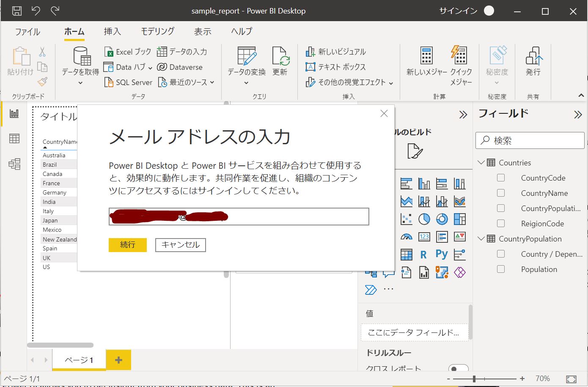Open the データの変換 dropdown arrow
This screenshot has width=588, height=387.
click(x=246, y=83)
